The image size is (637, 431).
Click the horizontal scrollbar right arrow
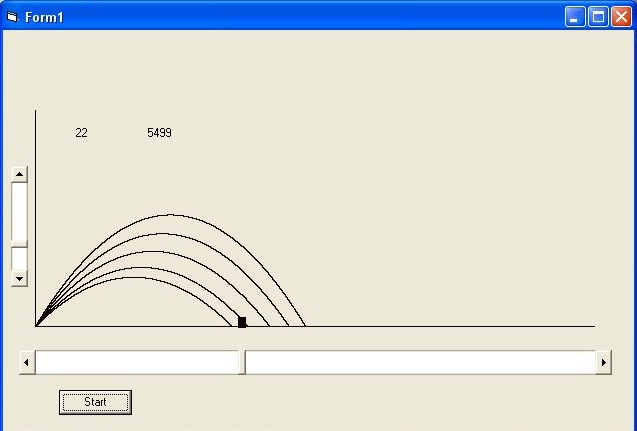[603, 362]
